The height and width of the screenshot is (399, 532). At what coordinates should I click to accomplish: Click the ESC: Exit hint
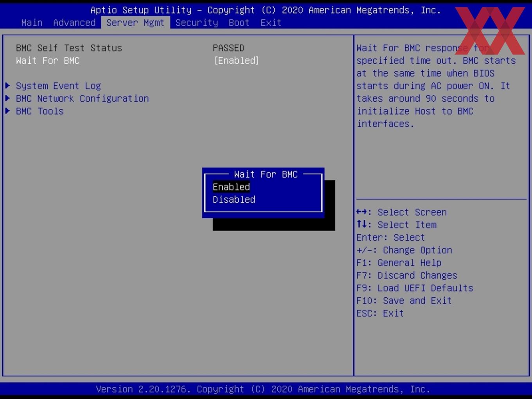click(x=380, y=313)
